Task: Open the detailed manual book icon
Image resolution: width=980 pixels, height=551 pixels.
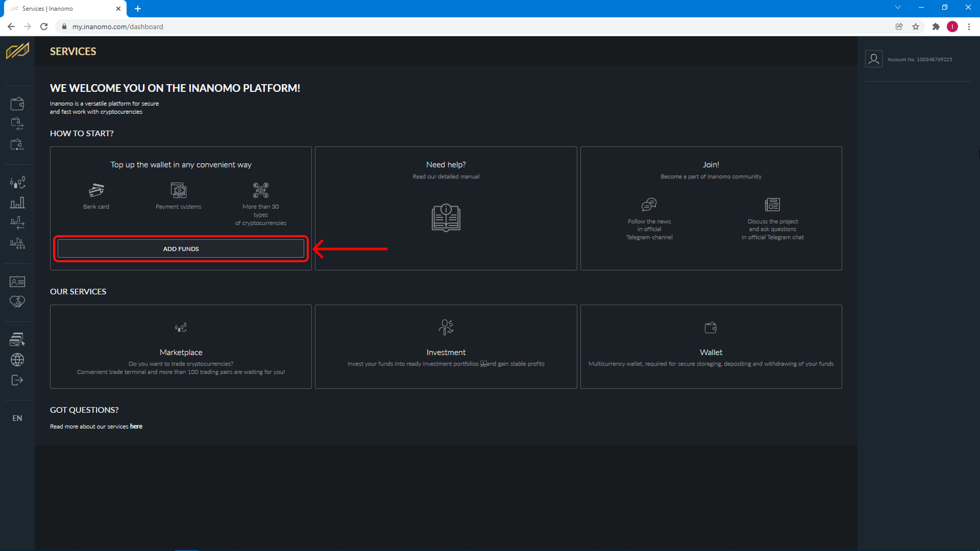Action: (x=446, y=218)
